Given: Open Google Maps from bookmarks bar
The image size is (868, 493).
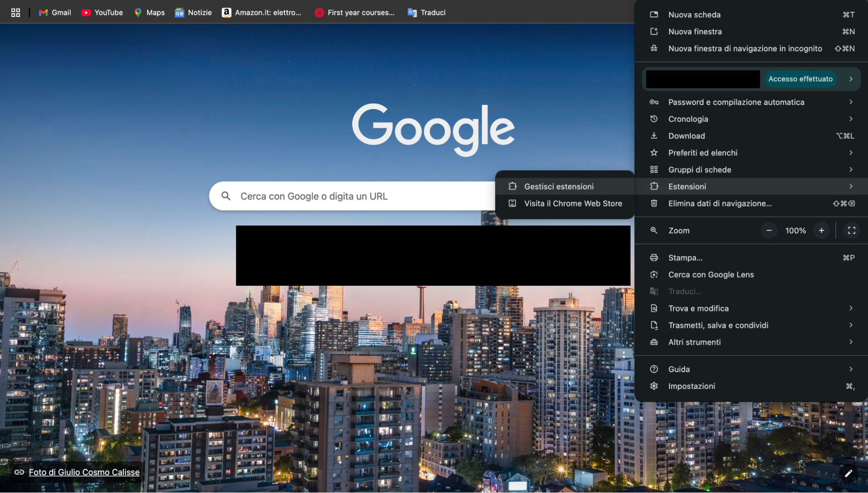Looking at the screenshot, I should pos(149,12).
